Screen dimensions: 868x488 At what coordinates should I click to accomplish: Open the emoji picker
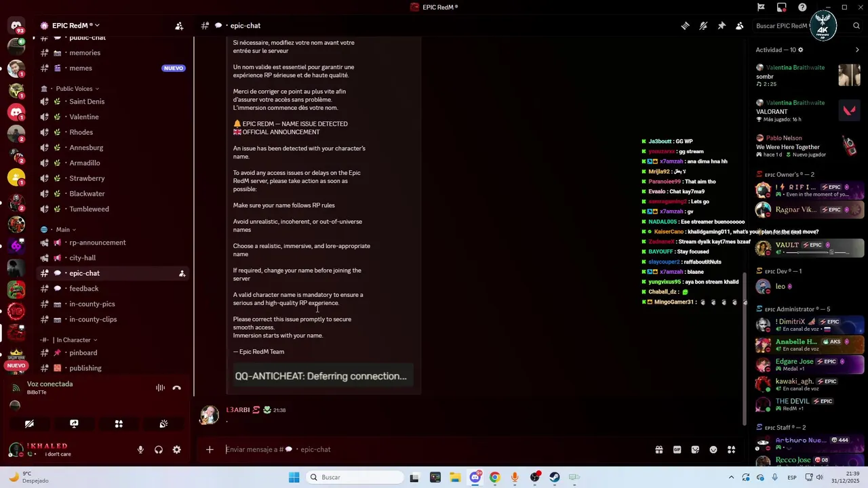713,449
